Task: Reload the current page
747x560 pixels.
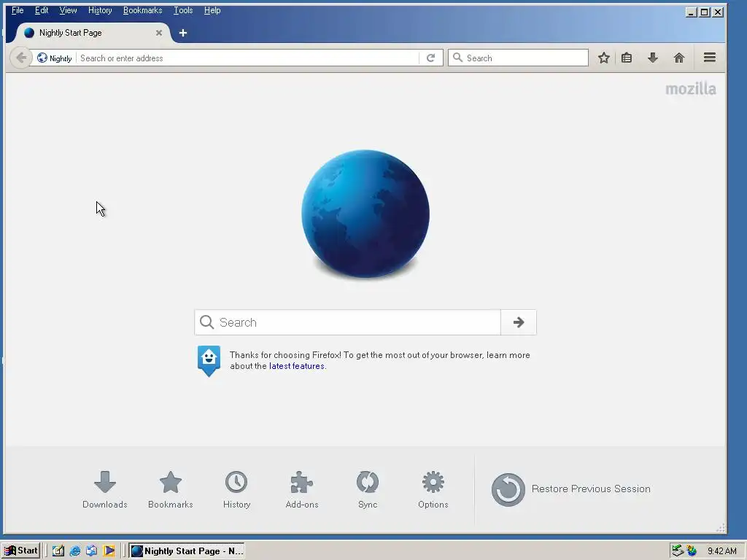Action: point(430,58)
